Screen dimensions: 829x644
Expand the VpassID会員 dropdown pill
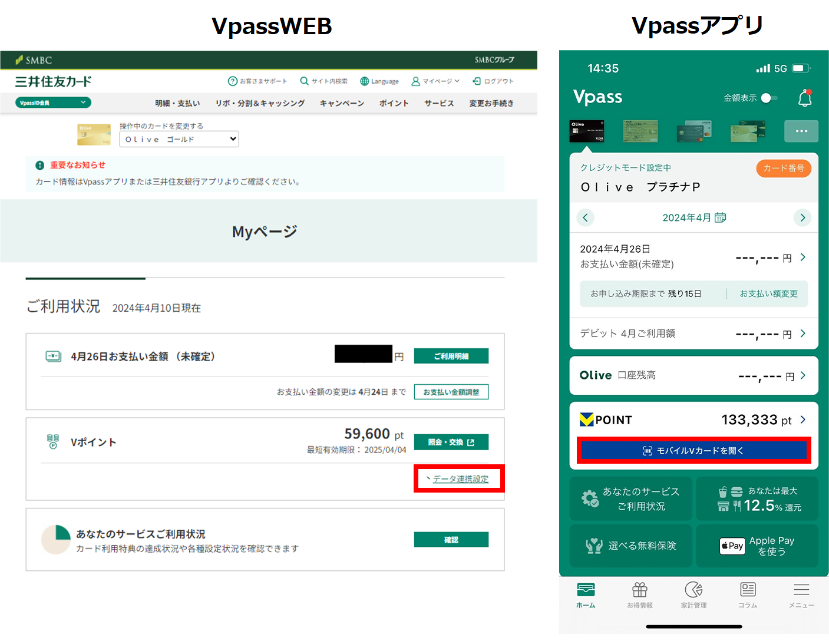pos(53,103)
